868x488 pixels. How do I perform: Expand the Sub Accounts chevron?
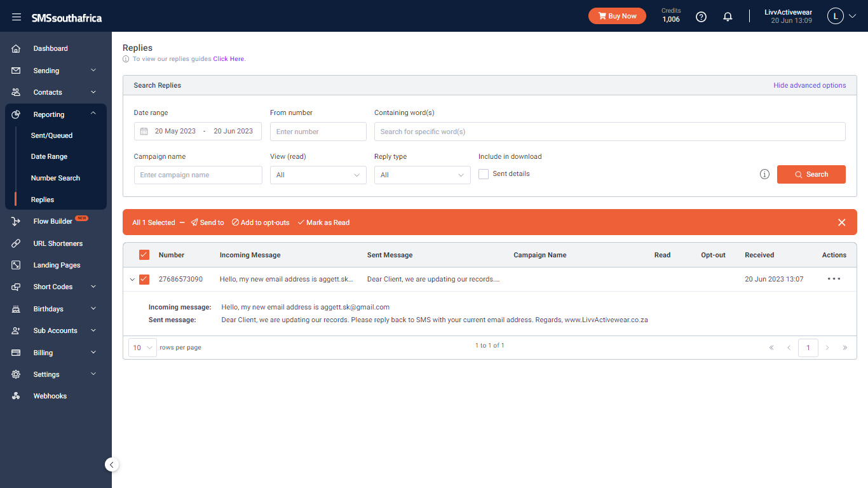click(93, 330)
